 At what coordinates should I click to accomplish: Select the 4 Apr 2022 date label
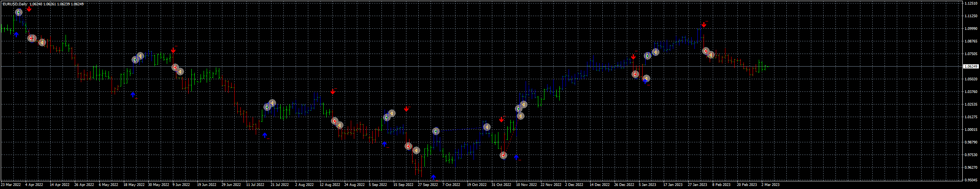point(34,185)
